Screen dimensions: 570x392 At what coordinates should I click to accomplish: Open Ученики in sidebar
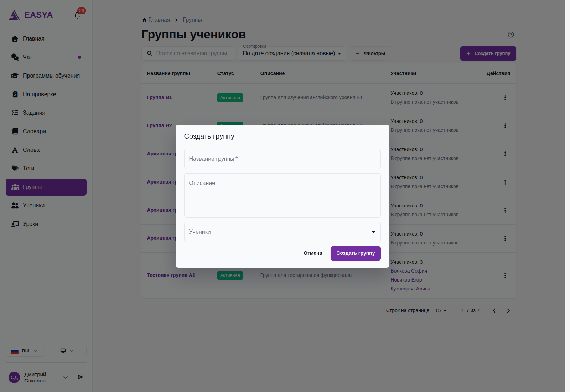point(46,206)
